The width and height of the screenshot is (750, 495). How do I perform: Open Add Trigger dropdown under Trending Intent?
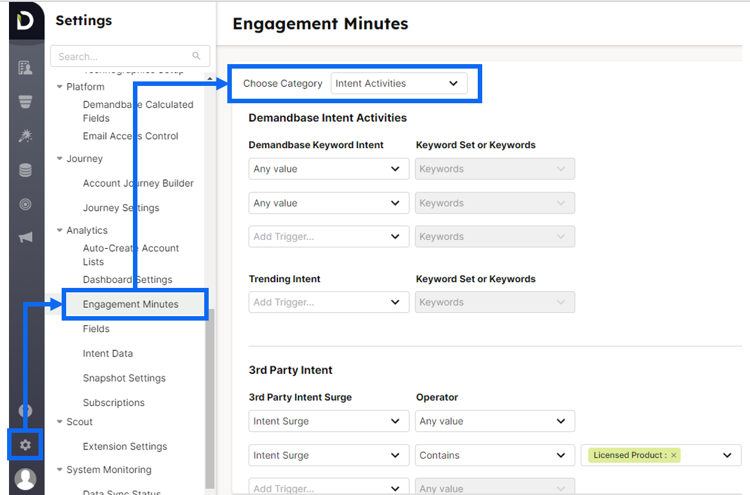pyautogui.click(x=329, y=302)
